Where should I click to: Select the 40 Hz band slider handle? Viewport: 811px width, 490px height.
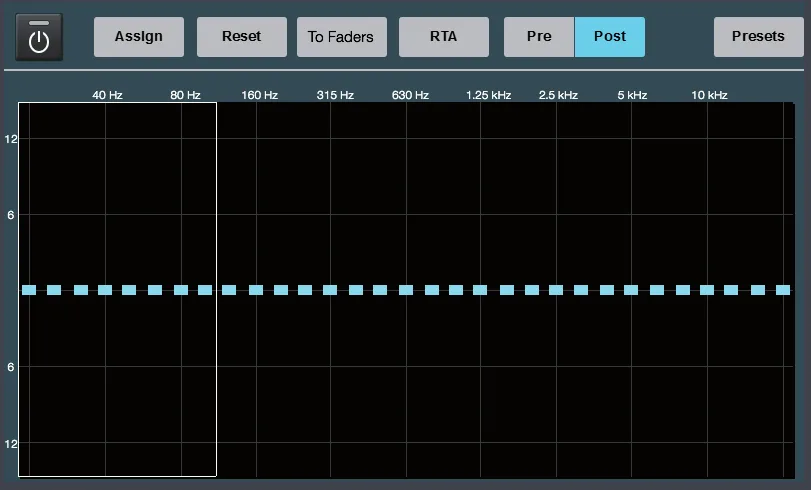[105, 290]
